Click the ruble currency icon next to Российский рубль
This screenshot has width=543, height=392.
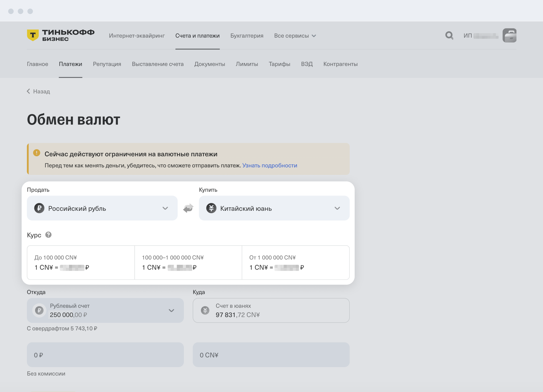(x=39, y=208)
